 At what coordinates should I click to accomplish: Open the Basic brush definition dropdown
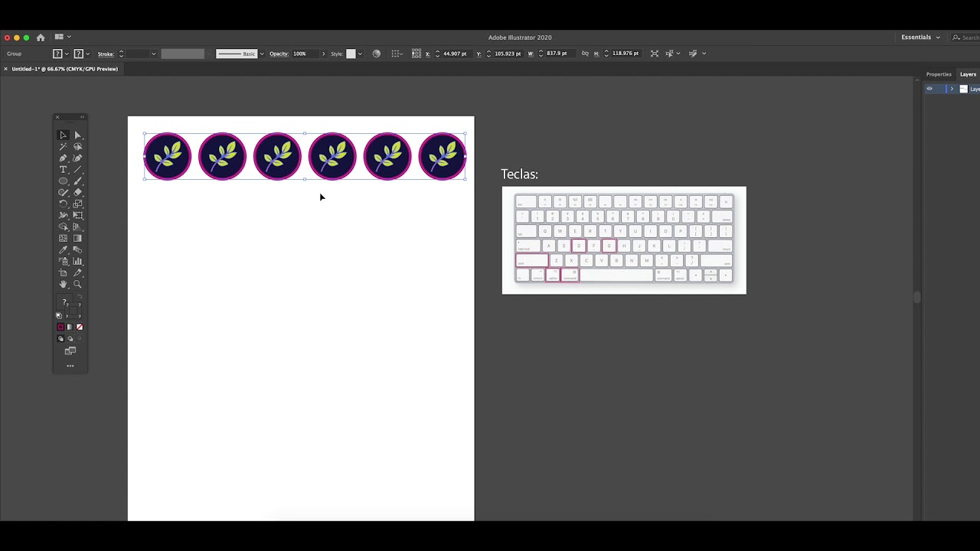click(x=262, y=54)
